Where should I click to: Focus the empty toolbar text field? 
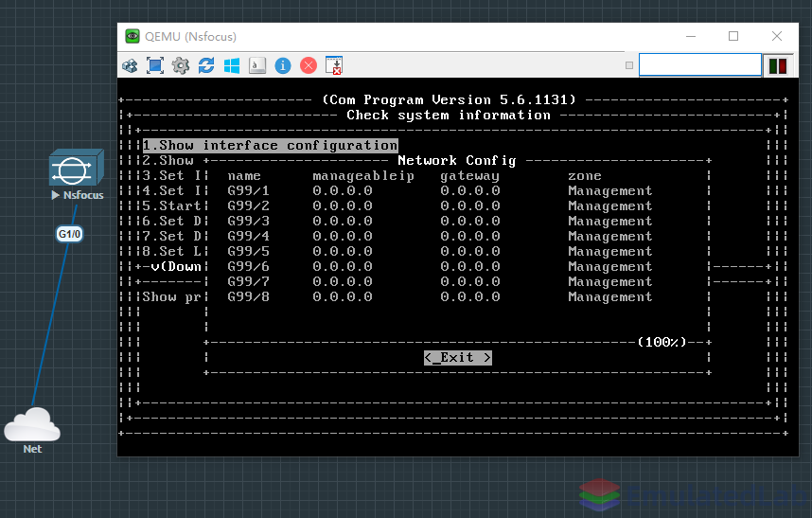(x=700, y=64)
